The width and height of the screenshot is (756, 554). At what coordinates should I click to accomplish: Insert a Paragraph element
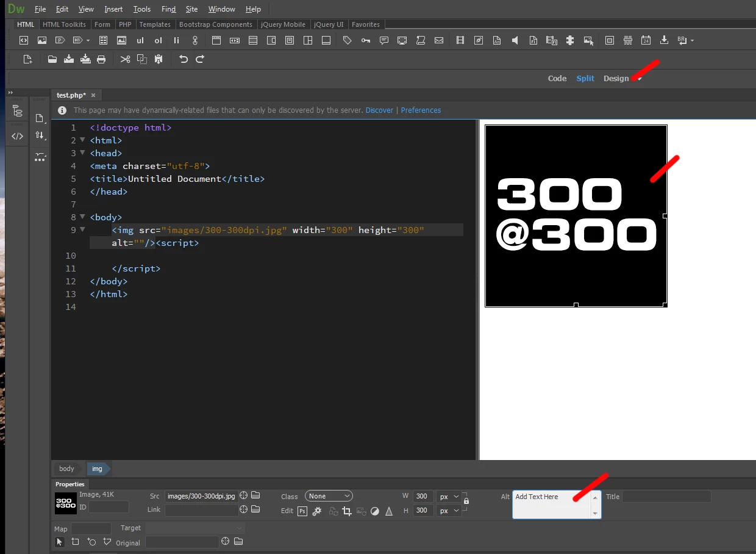tap(60, 40)
